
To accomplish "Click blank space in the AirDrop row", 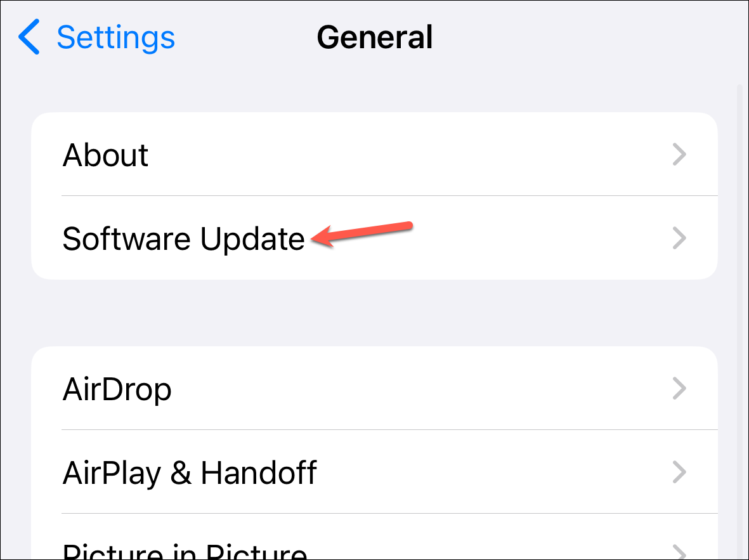I will 420,388.
